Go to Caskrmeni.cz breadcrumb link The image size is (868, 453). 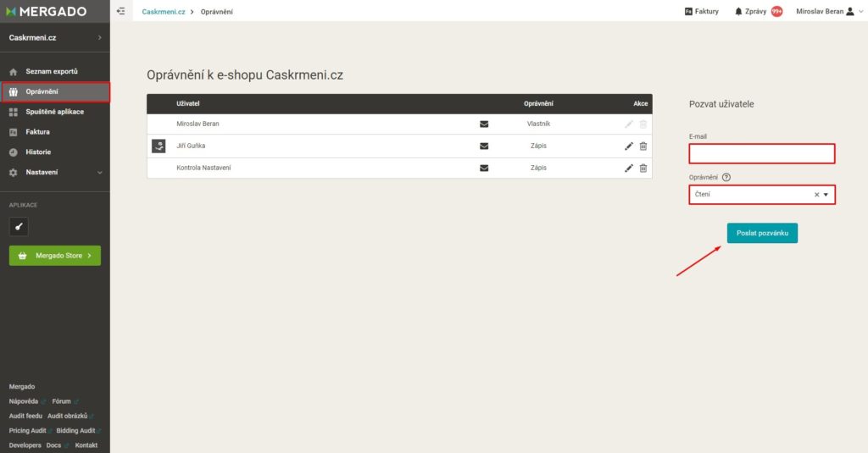tap(164, 12)
